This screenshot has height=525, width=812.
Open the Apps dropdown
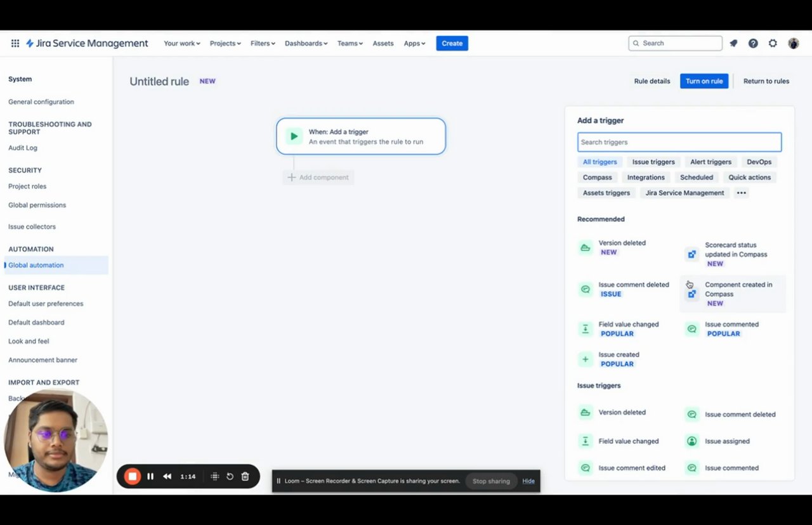pyautogui.click(x=414, y=43)
